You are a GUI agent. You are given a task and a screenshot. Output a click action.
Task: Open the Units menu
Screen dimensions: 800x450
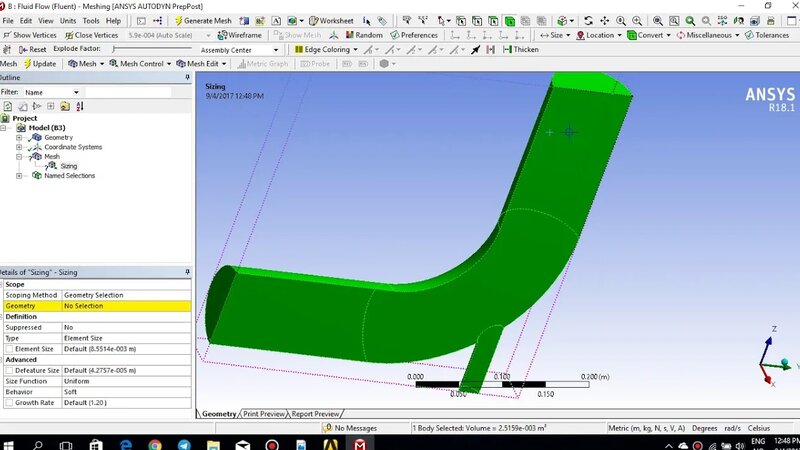tap(67, 21)
